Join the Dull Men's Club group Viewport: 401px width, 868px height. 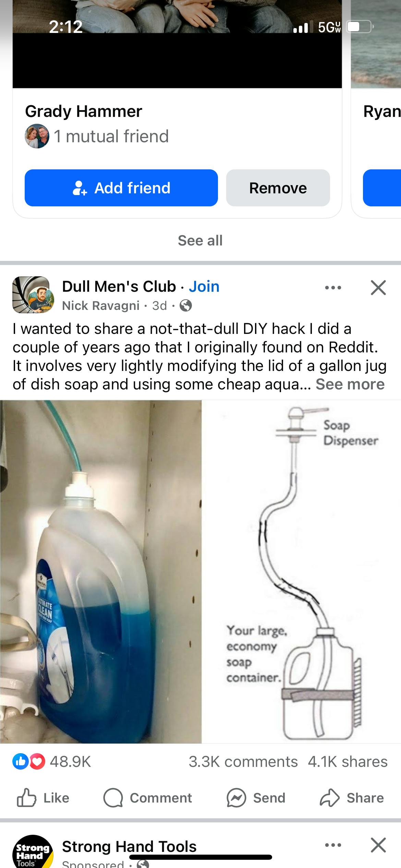click(204, 287)
